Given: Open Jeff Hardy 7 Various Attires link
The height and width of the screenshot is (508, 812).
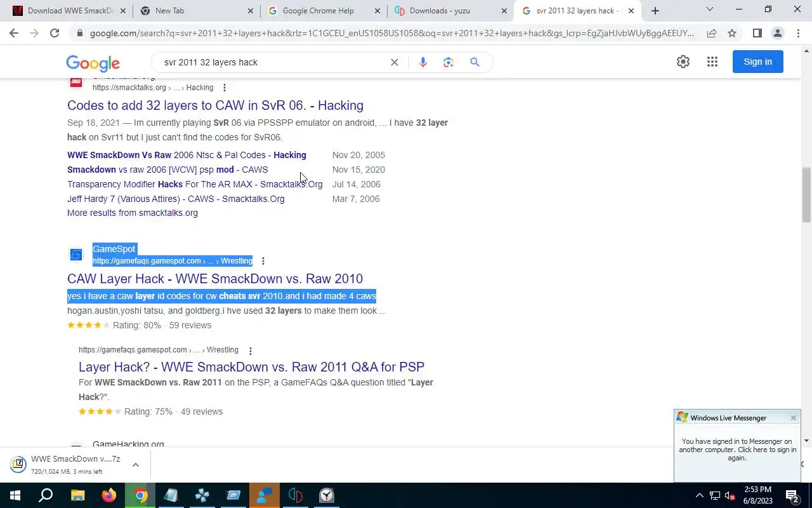Looking at the screenshot, I should click(x=176, y=199).
